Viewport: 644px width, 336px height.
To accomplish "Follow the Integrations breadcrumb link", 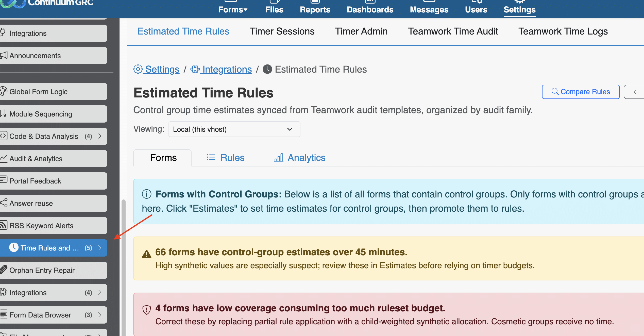I will click(221, 69).
